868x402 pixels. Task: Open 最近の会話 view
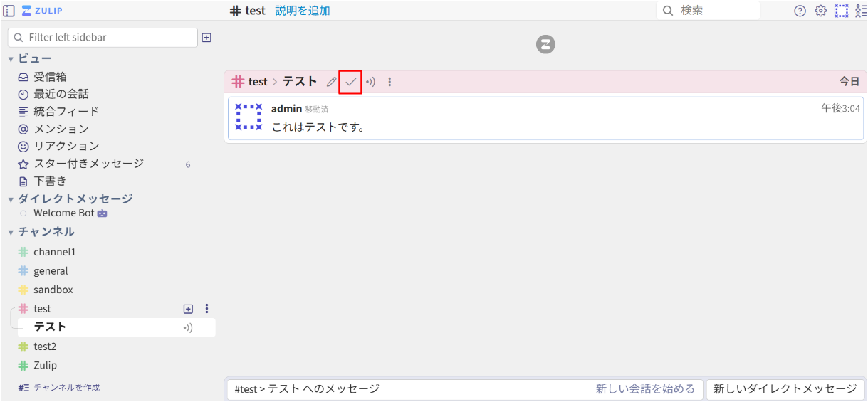[61, 94]
